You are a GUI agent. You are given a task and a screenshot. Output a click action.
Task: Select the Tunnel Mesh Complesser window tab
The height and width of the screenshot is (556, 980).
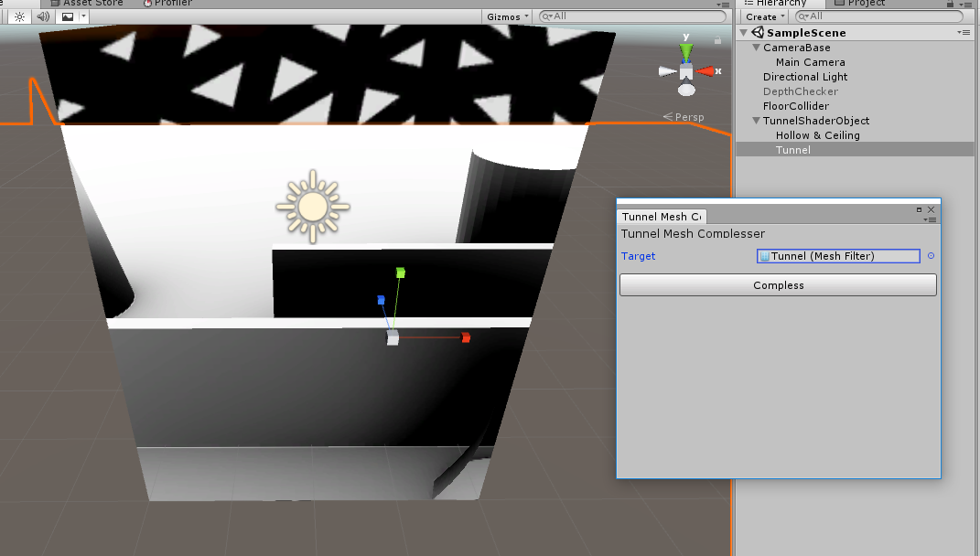[x=662, y=217]
